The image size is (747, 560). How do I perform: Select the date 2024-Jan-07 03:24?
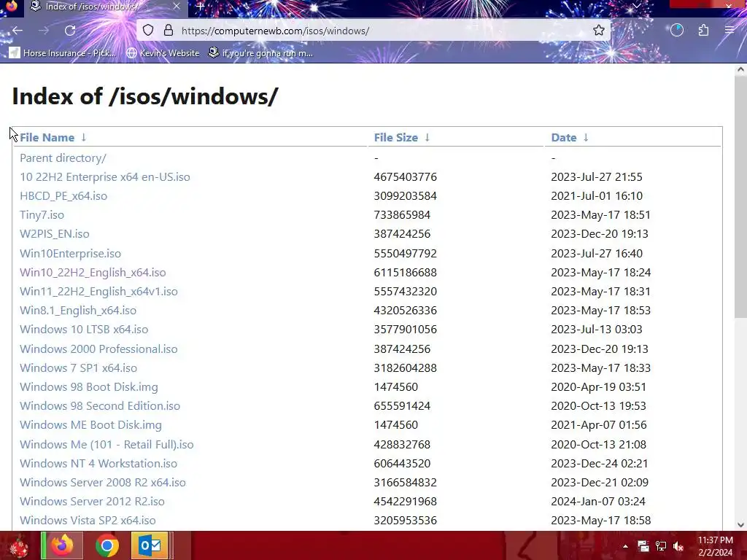pyautogui.click(x=598, y=502)
